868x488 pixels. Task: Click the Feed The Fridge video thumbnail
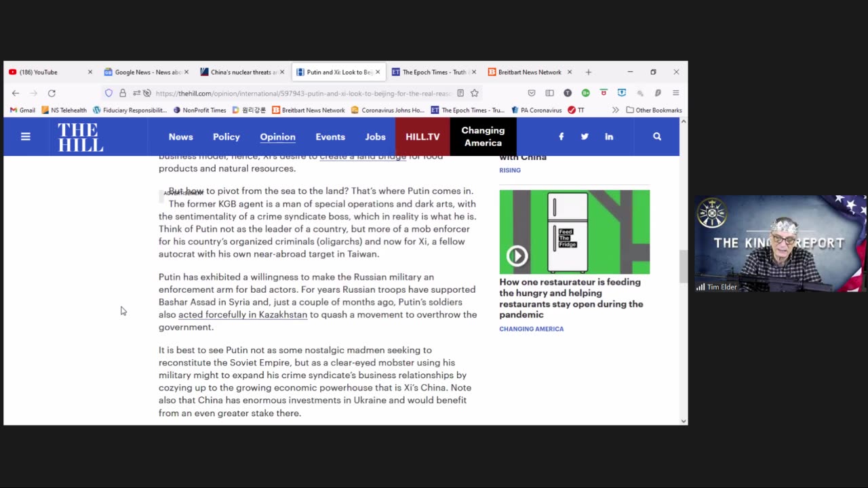pos(574,232)
